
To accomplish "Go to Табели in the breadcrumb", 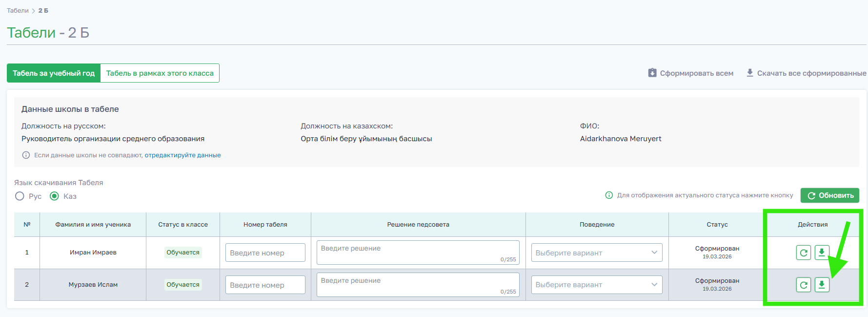I will pos(18,11).
